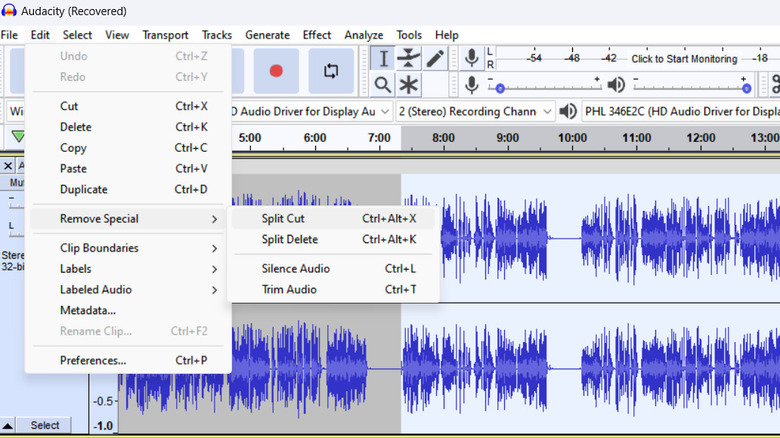
Task: Open the Select menu
Action: (77, 35)
